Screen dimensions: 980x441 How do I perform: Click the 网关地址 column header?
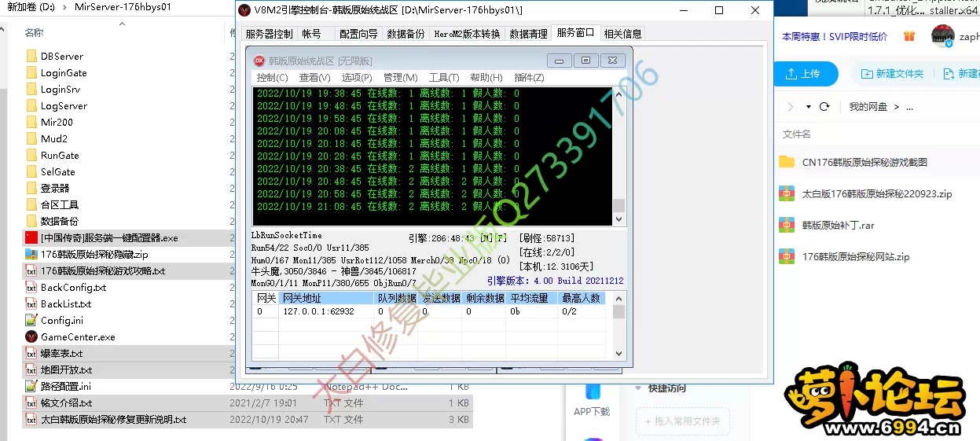[326, 298]
